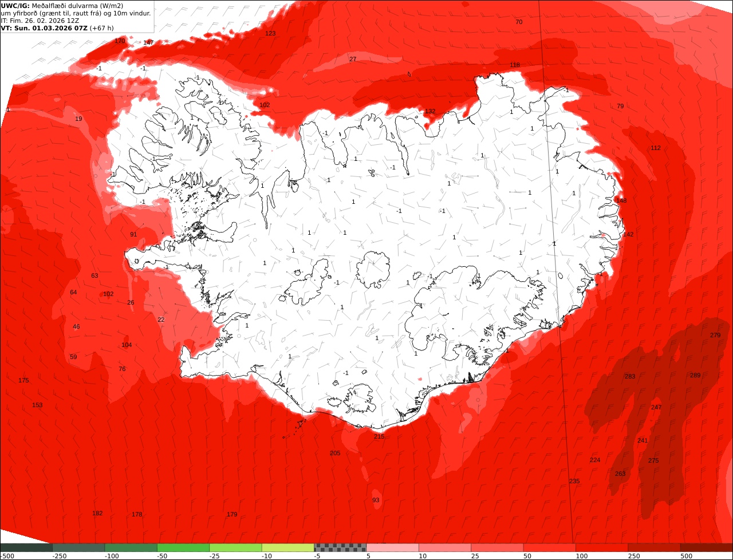Click the 'IT: Fim. 26. 02. 2026 12Z' line
733x560 pixels.
[40, 20]
